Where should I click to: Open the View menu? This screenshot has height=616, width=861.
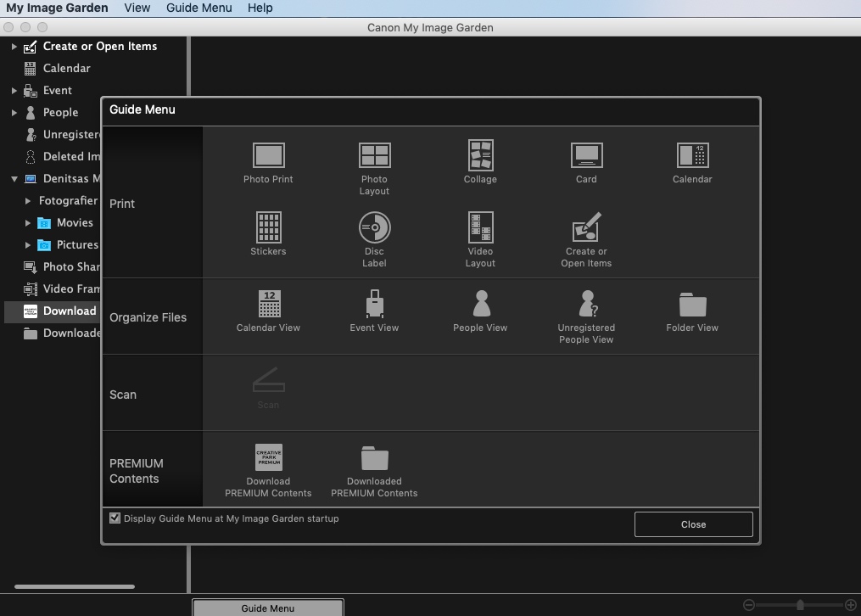point(137,8)
